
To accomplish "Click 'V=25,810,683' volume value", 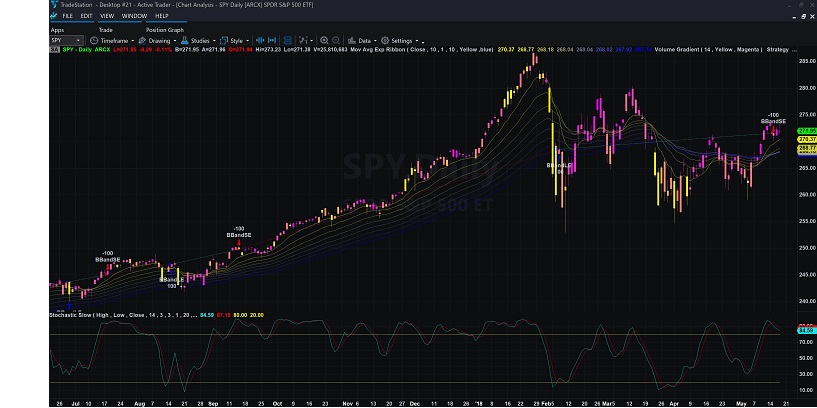I will 330,50.
